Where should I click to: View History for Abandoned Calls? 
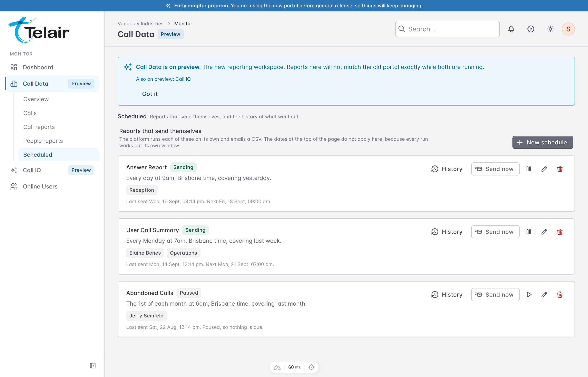pos(447,295)
